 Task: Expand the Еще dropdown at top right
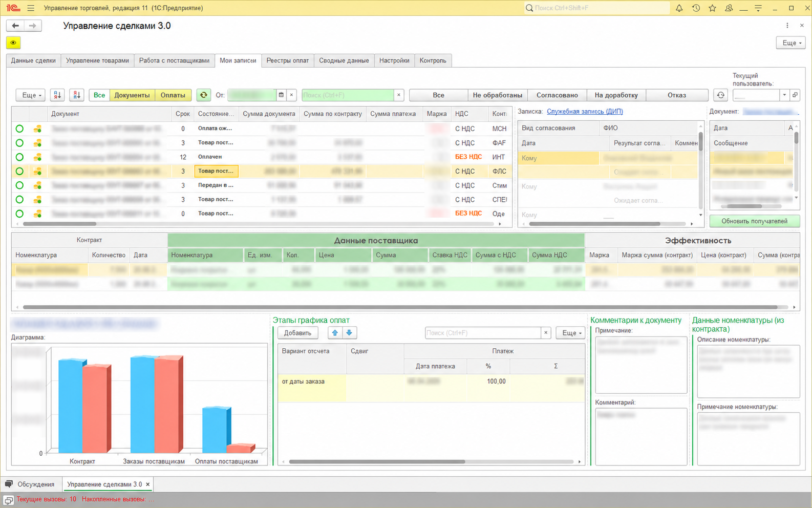(790, 43)
